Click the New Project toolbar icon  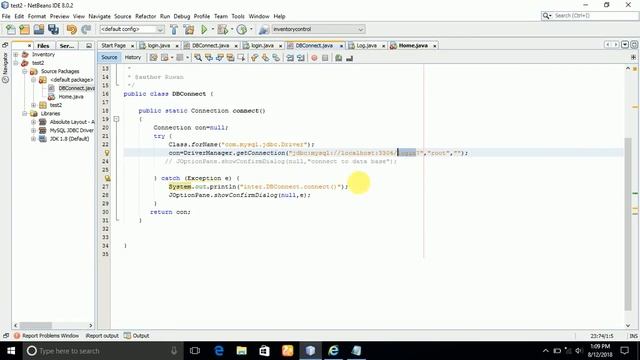coord(24,29)
